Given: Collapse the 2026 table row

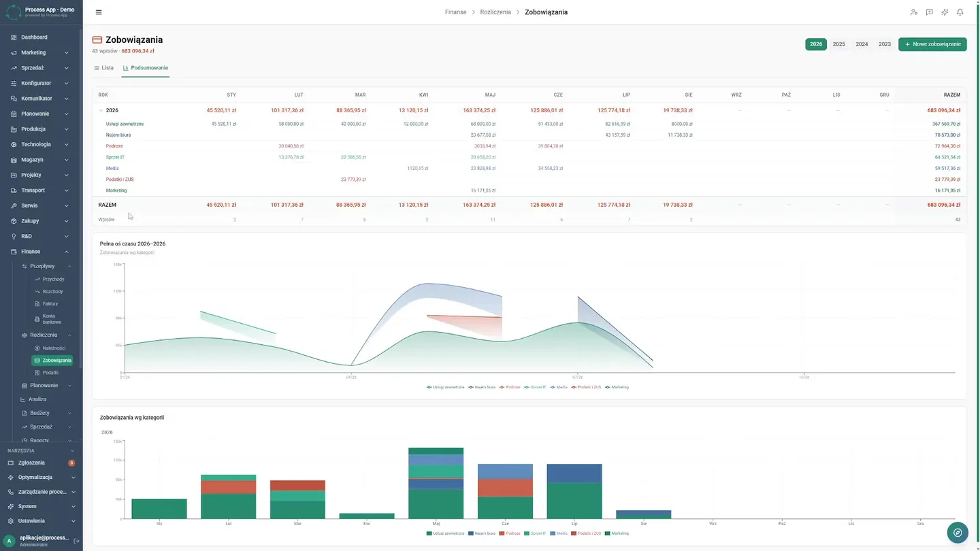Looking at the screenshot, I should [101, 110].
